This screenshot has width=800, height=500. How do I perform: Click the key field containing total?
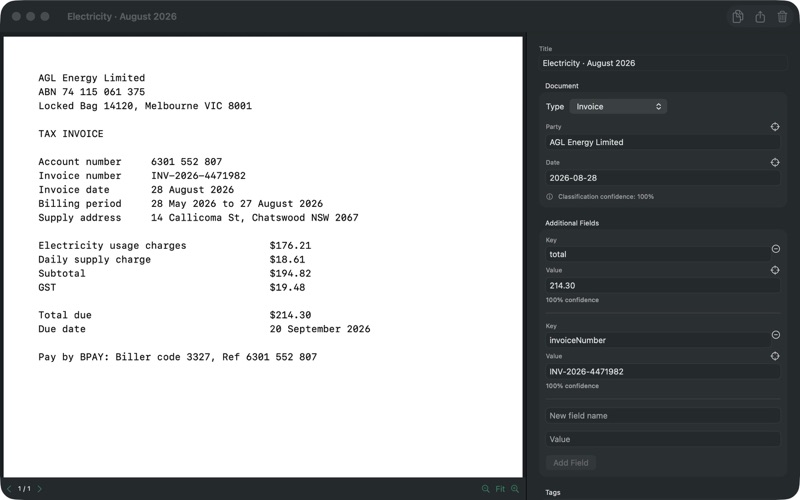point(658,254)
